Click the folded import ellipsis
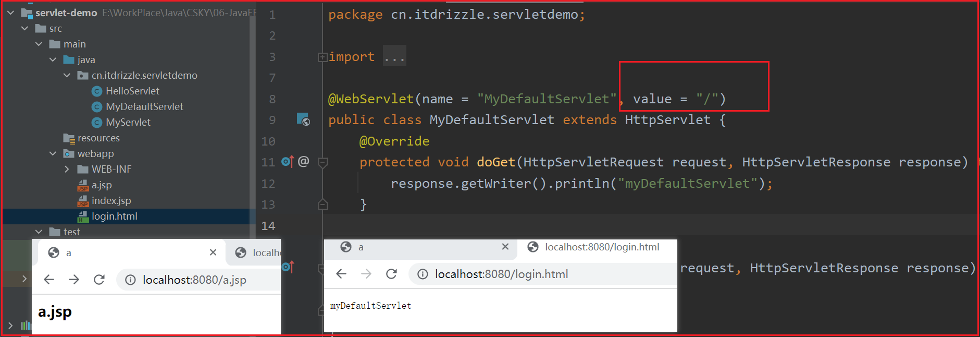The height and width of the screenshot is (337, 980). tap(394, 56)
